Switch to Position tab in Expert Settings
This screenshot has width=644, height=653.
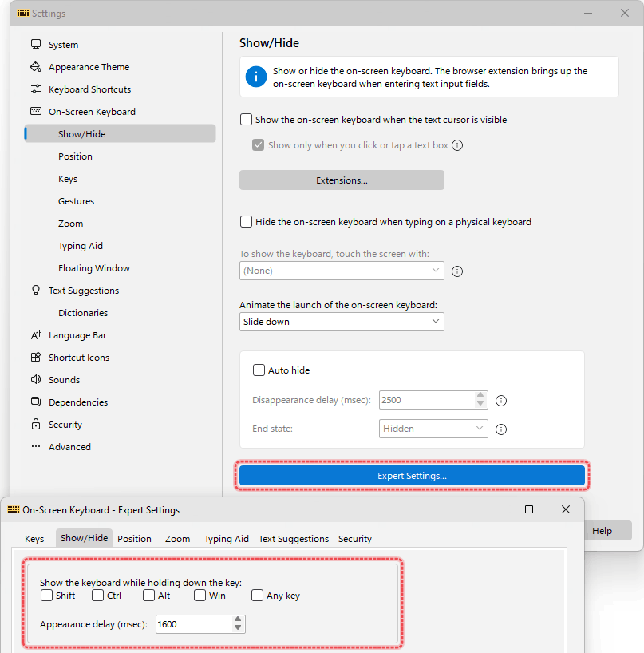134,539
